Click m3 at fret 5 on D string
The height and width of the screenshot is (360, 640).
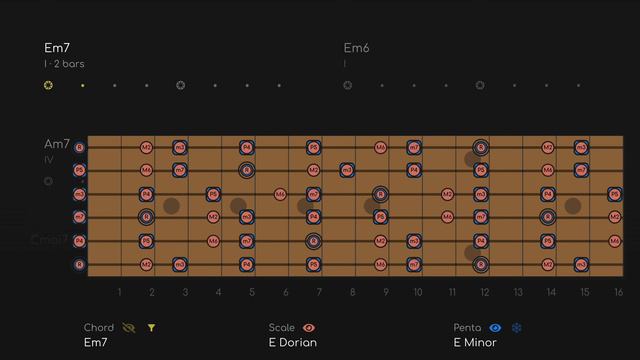click(x=247, y=217)
